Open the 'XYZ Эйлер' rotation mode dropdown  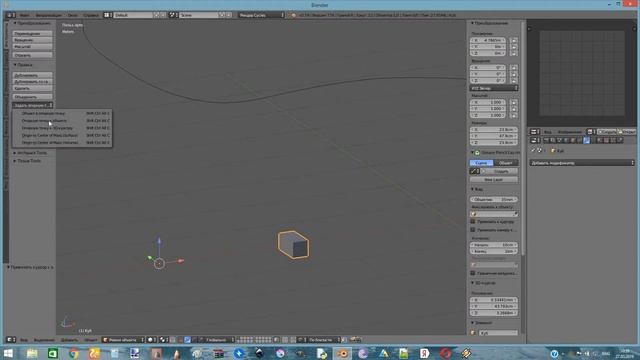[x=494, y=88]
